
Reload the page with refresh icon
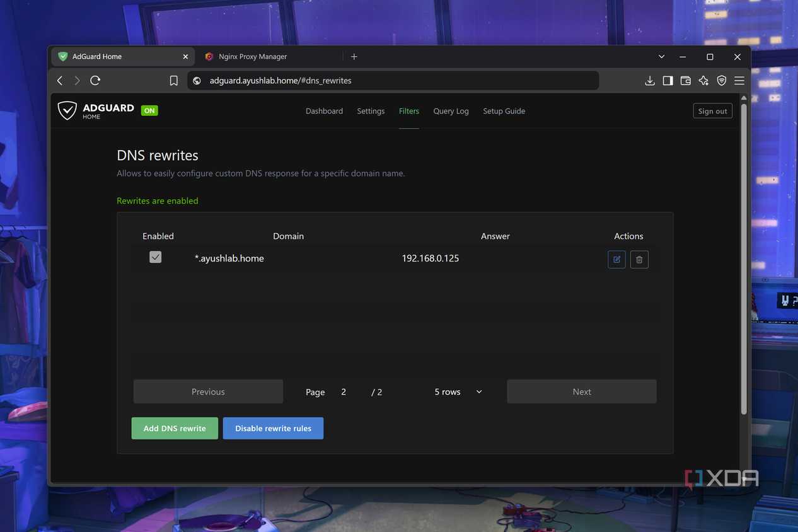[95, 81]
